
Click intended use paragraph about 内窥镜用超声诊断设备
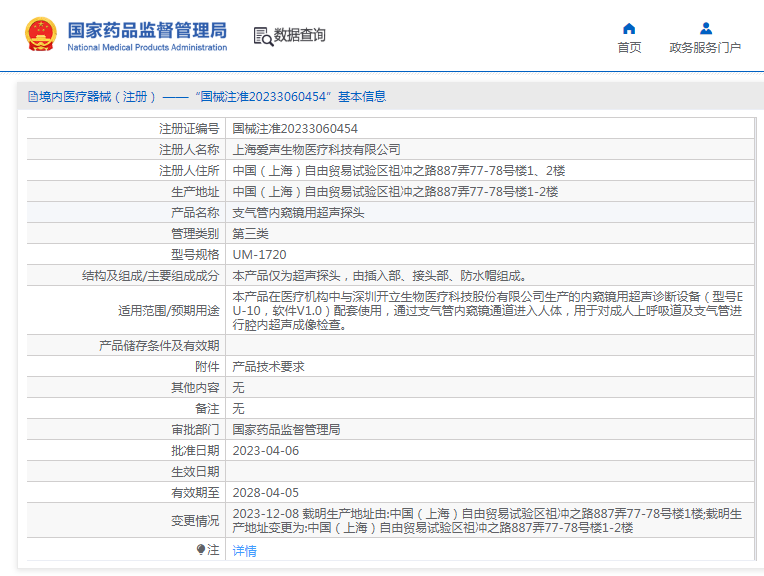click(487, 310)
